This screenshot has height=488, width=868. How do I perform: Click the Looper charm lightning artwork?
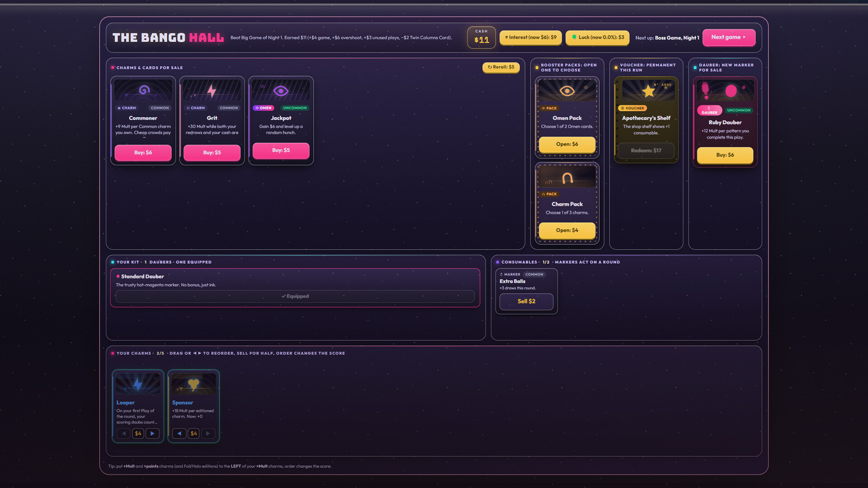coord(138,384)
